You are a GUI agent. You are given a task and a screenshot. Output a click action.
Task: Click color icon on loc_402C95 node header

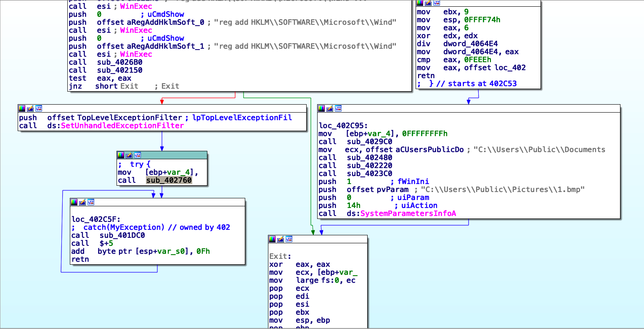coord(322,108)
